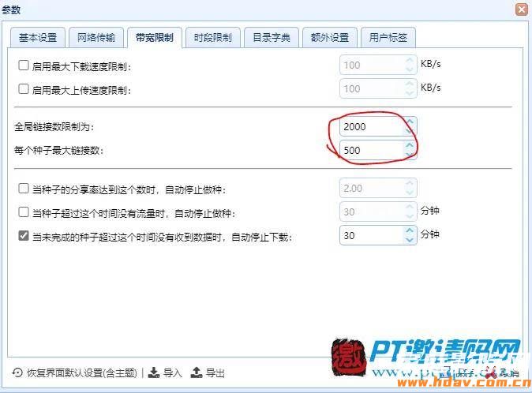Image resolution: width=532 pixels, height=393 pixels.
Task: Click 恢复界面默认设置(含主题) link
Action: click(82, 373)
